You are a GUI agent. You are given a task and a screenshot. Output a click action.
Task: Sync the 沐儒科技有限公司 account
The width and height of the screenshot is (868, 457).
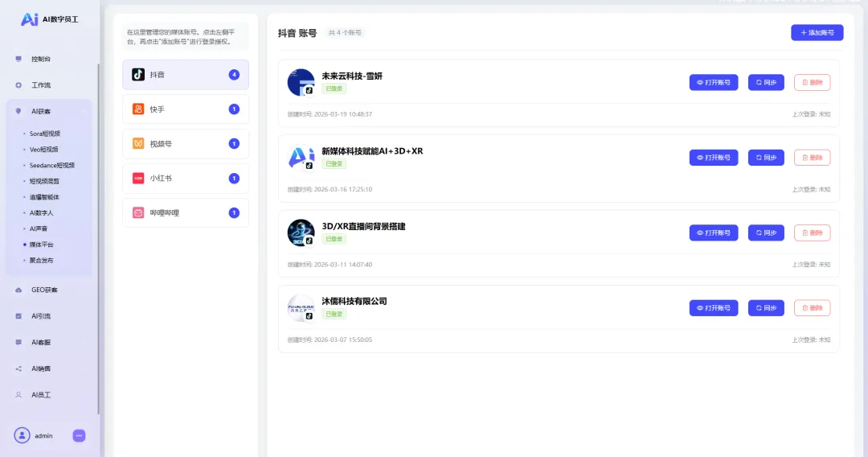click(766, 308)
